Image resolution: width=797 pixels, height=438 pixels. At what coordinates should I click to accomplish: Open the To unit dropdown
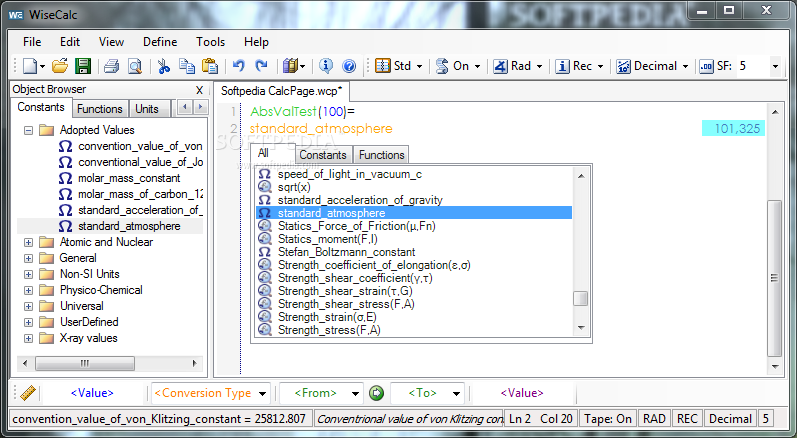pyautogui.click(x=456, y=393)
